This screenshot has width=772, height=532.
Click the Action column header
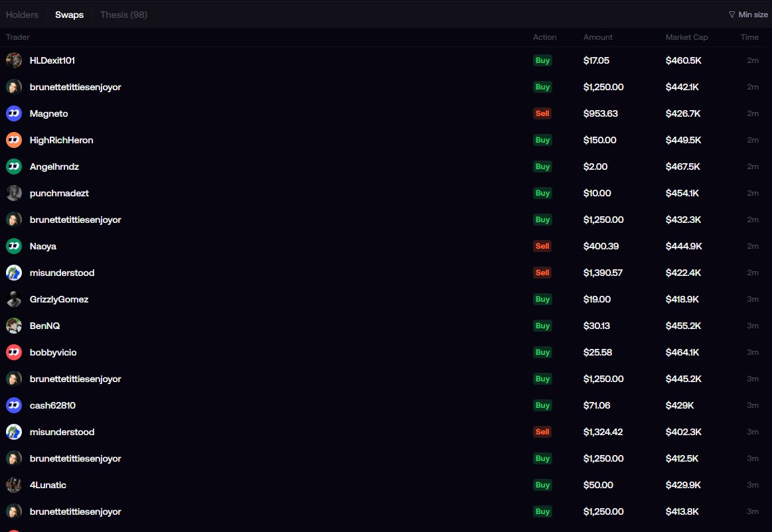click(544, 37)
